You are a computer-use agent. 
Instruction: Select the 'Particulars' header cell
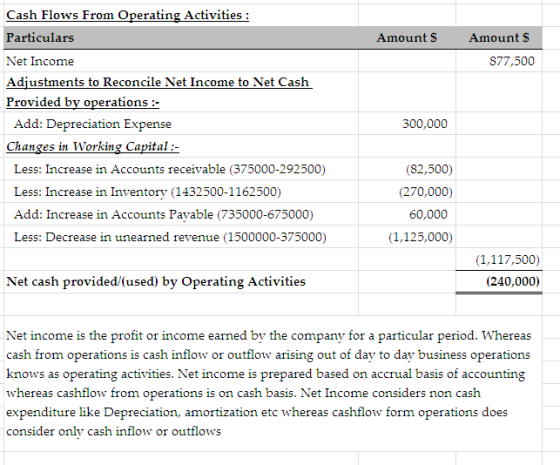point(40,38)
